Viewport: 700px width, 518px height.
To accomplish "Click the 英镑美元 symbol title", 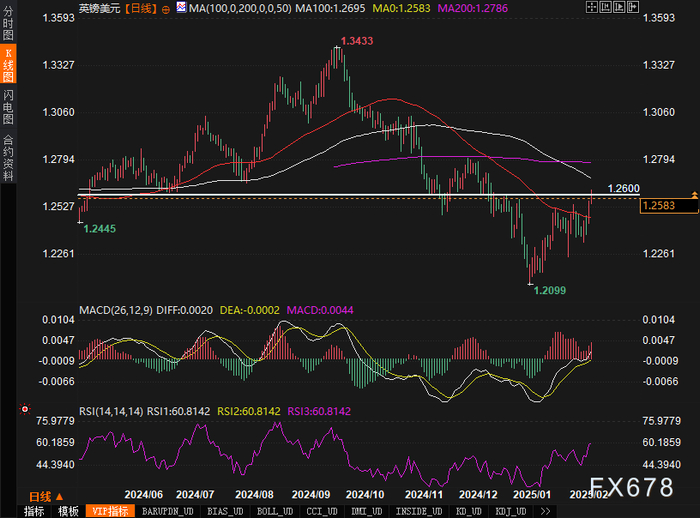I will click(x=100, y=8).
